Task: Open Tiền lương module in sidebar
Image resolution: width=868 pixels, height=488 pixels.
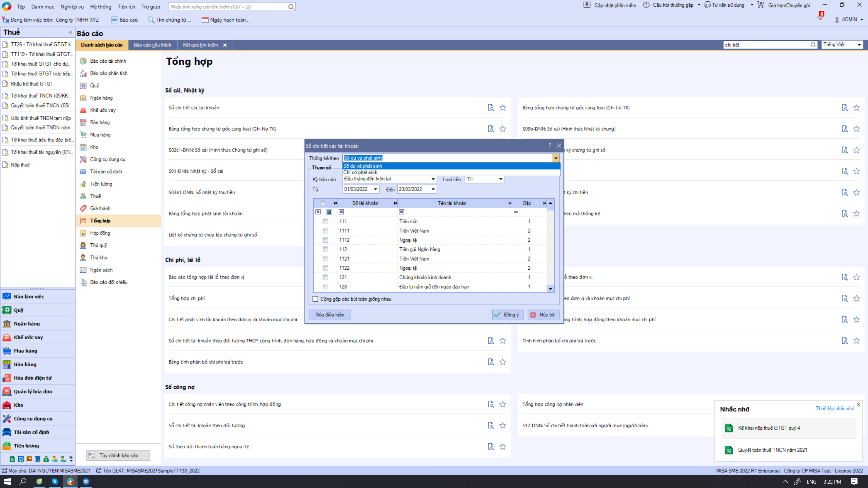Action: 37,446
